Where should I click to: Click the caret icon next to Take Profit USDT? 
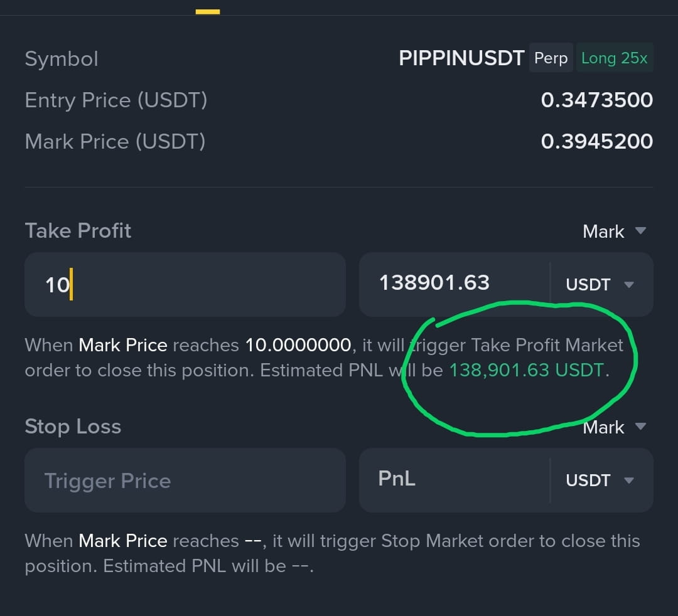[x=629, y=285]
